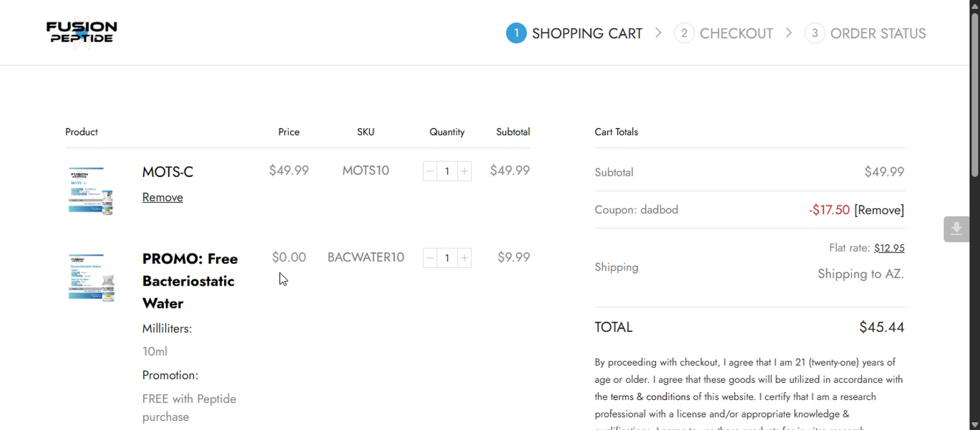The width and height of the screenshot is (980, 430).
Task: Click the MOTS10 SKU text
Action: click(x=366, y=171)
